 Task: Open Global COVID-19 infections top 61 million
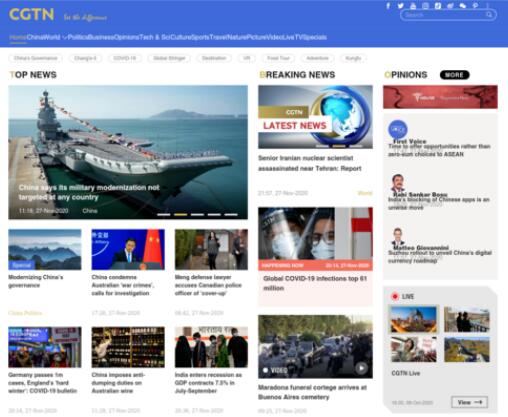click(315, 283)
